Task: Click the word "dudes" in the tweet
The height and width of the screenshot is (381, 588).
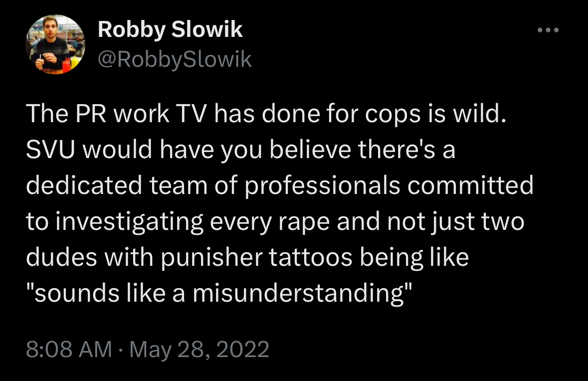Action: [x=58, y=258]
